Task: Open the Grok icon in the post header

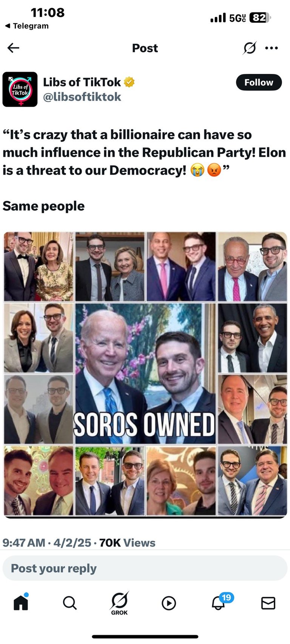Action: [250, 48]
